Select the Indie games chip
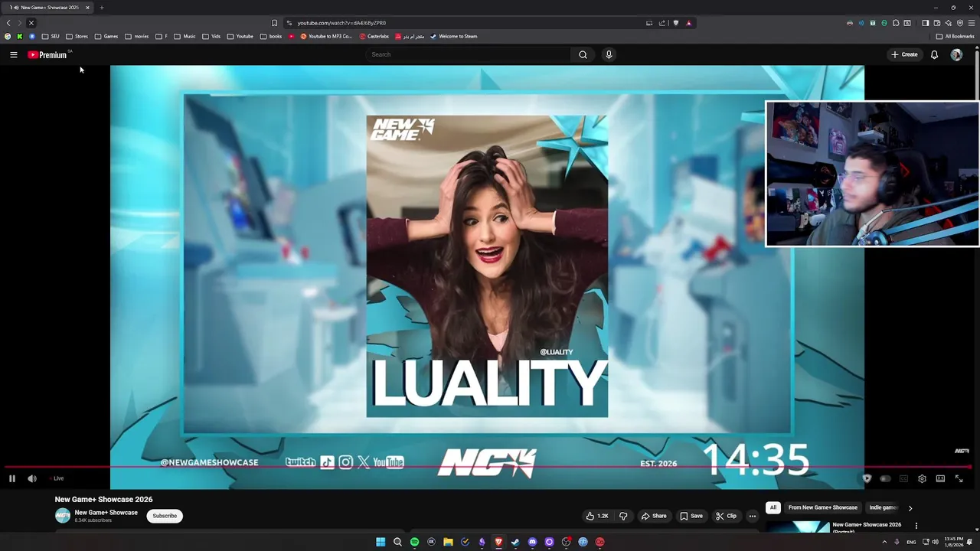980x551 pixels. pyautogui.click(x=883, y=507)
